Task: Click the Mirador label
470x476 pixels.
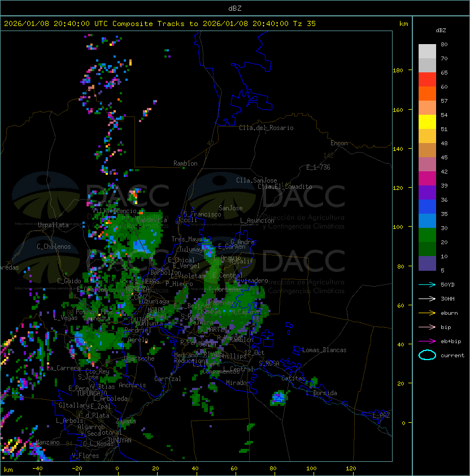Action: (x=238, y=383)
